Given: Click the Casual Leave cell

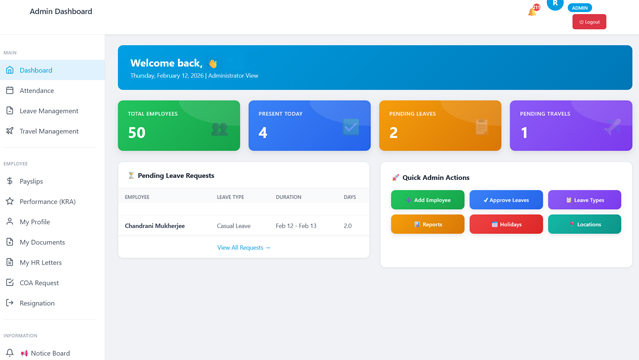Looking at the screenshot, I should coord(234,225).
